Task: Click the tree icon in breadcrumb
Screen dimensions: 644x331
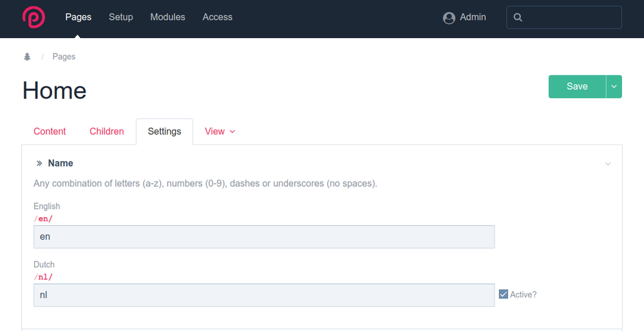Action: (x=27, y=57)
